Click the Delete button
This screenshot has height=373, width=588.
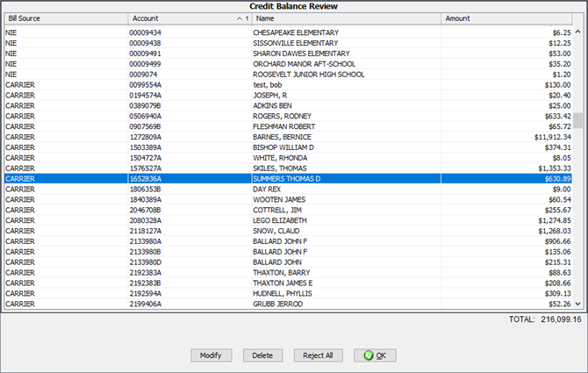click(x=262, y=355)
